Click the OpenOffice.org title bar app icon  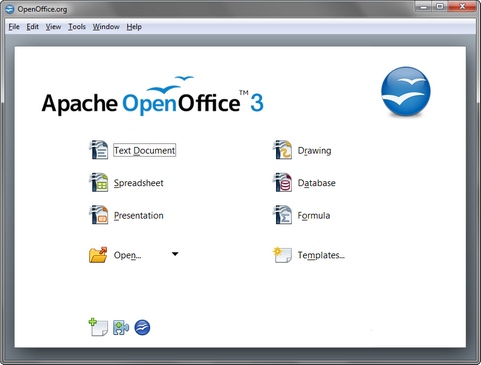(x=10, y=9)
